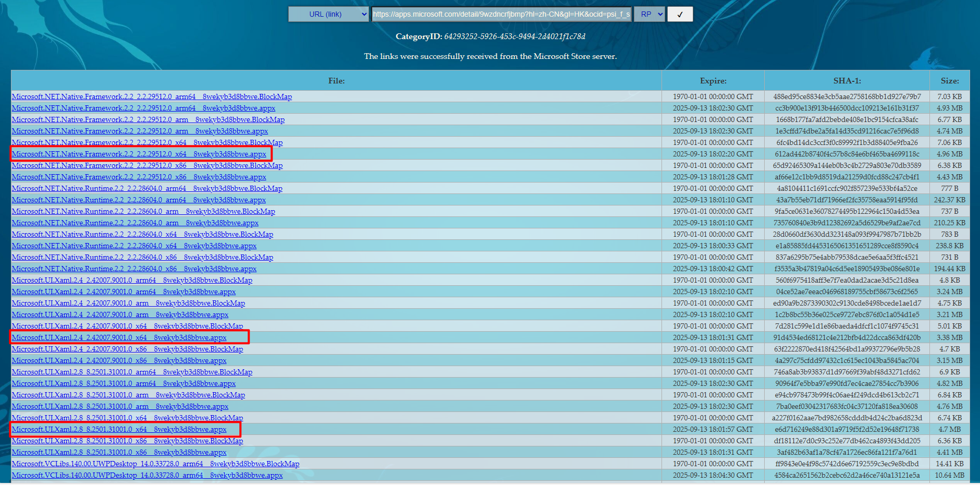The image size is (980, 485).
Task: Open the RP ring dropdown
Action: point(650,14)
